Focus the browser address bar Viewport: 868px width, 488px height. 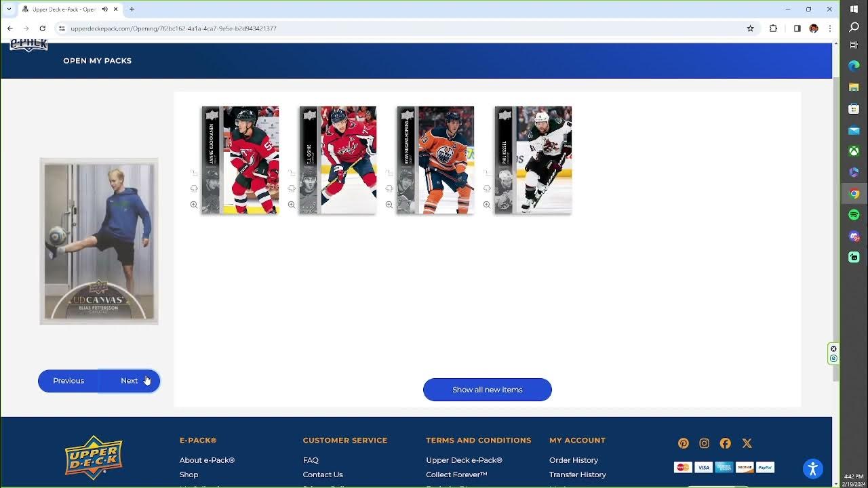400,28
